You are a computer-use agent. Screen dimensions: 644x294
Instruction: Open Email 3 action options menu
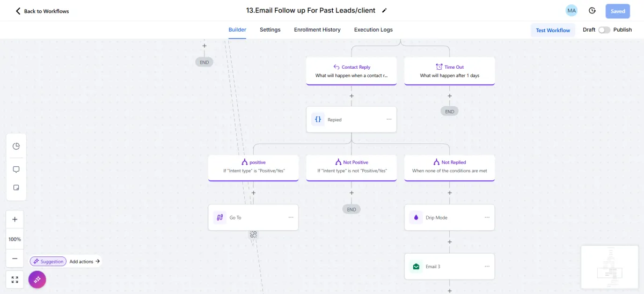[x=487, y=266]
